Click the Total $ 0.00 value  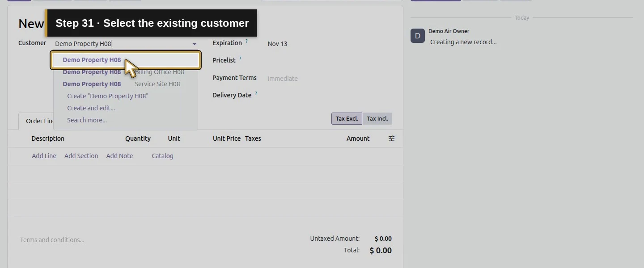pyautogui.click(x=381, y=251)
